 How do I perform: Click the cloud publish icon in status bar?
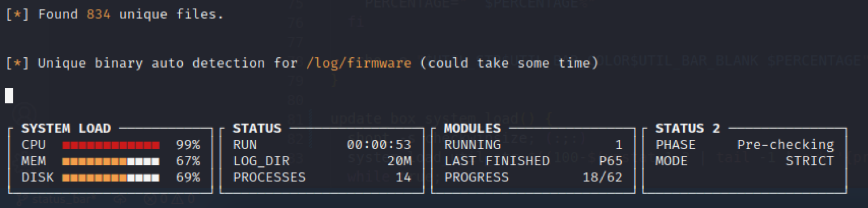pyautogui.click(x=120, y=199)
